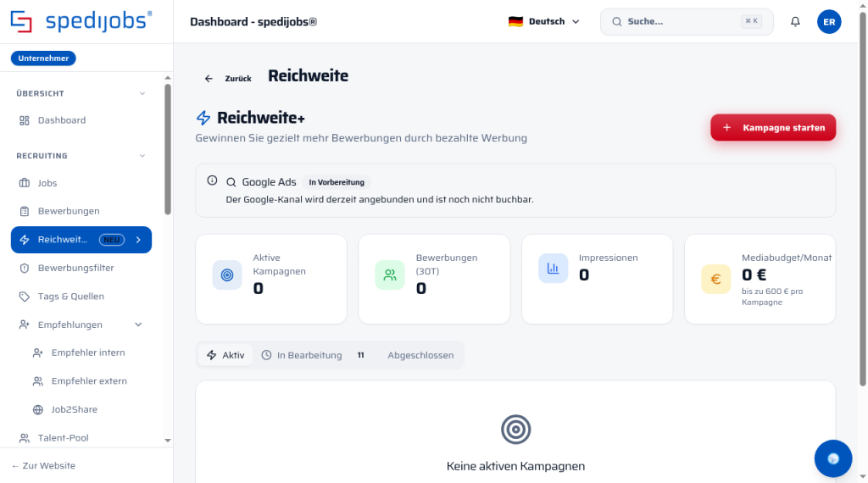868x483 pixels.
Task: Click the Bewerbungsfilter shield icon
Action: click(x=25, y=269)
